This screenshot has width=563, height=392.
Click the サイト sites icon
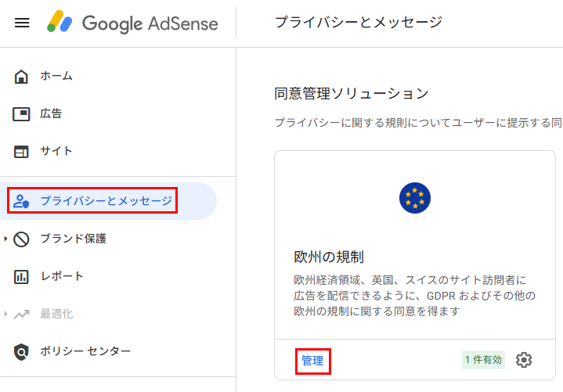pos(21,151)
